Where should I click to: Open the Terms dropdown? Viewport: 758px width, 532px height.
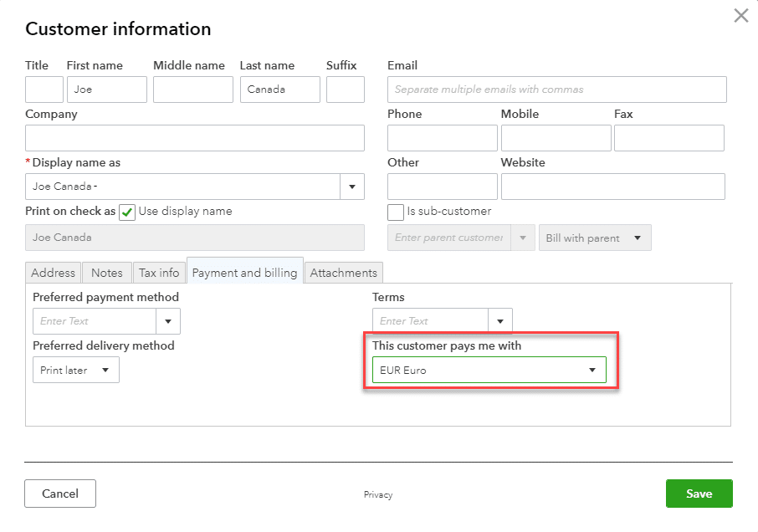[500, 320]
